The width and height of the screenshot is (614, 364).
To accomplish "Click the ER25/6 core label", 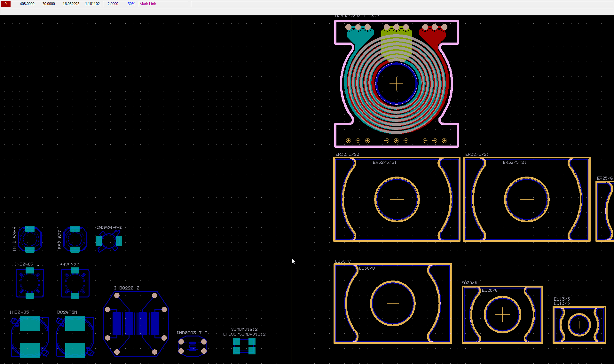I will pos(605,178).
